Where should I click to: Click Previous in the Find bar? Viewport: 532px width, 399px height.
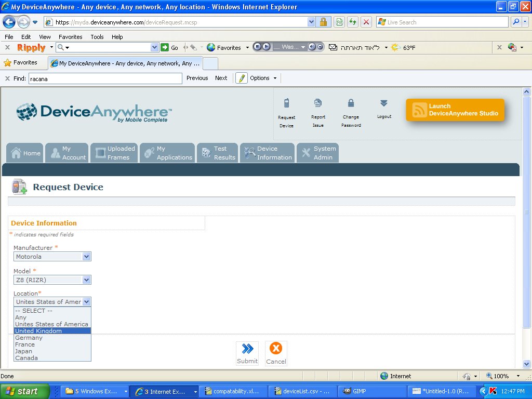(x=197, y=78)
